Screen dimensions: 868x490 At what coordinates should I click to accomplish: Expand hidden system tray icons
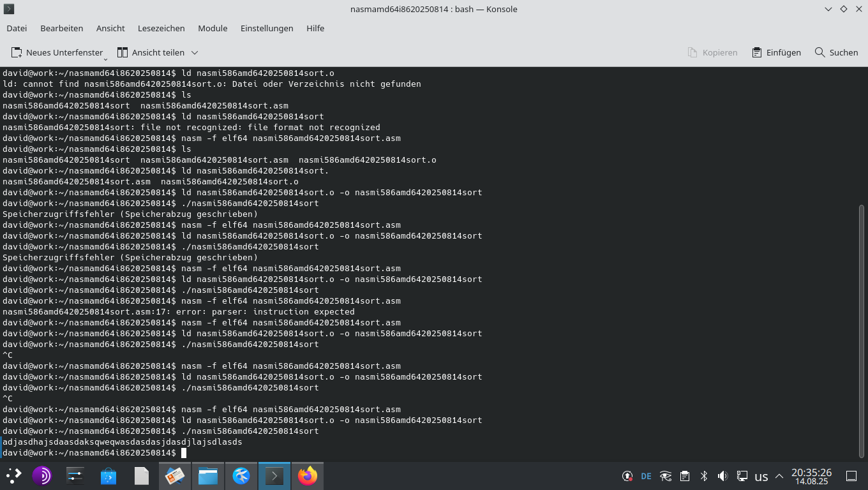779,476
